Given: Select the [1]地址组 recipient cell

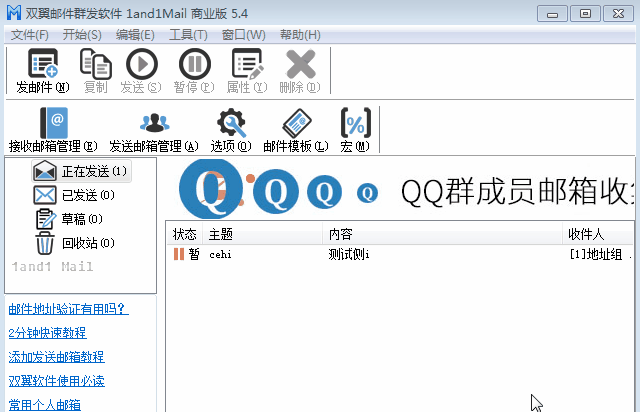Looking at the screenshot, I should [596, 254].
